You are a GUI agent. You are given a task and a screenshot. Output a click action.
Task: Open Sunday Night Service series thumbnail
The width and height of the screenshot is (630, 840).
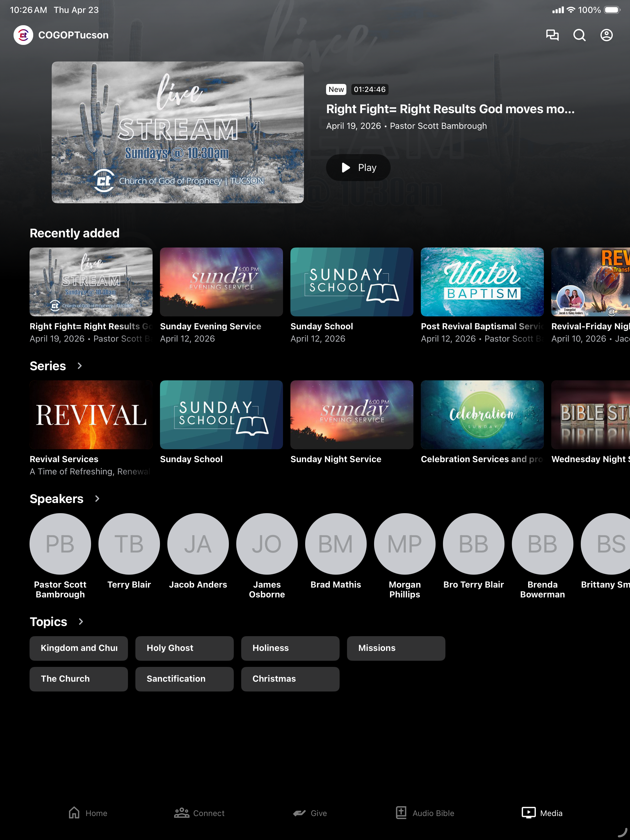(352, 415)
